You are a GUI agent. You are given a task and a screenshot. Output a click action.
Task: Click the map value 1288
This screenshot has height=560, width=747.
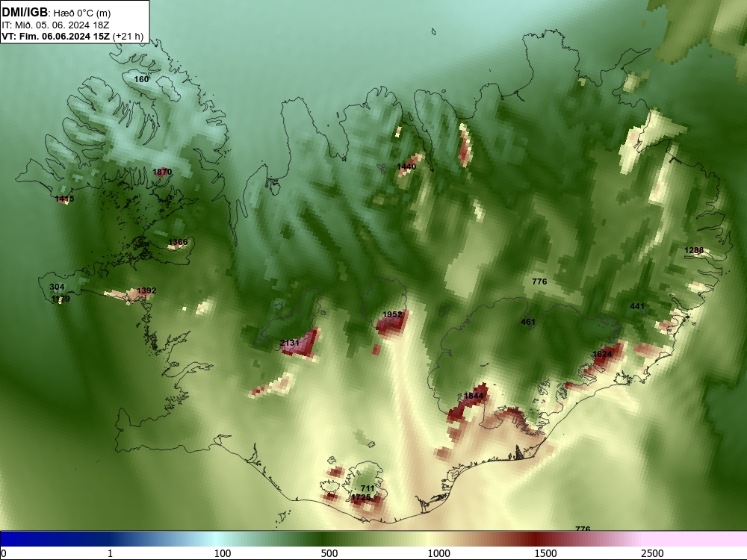click(x=694, y=250)
